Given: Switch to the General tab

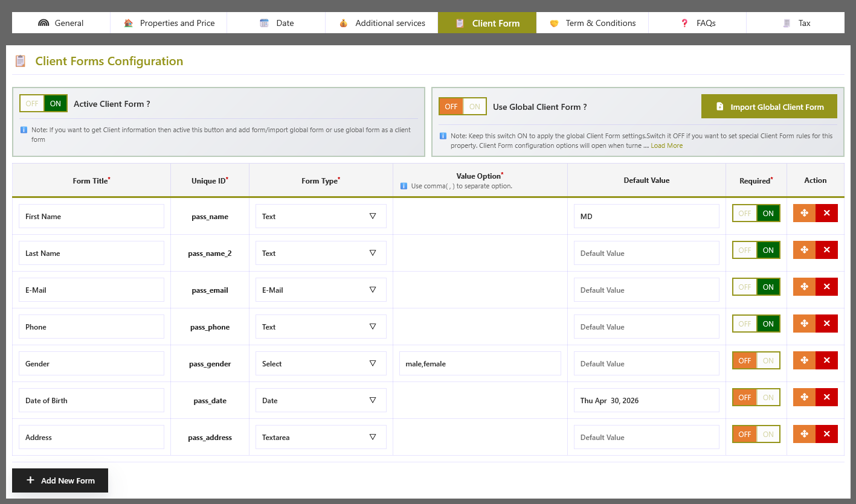Looking at the screenshot, I should 61,23.
